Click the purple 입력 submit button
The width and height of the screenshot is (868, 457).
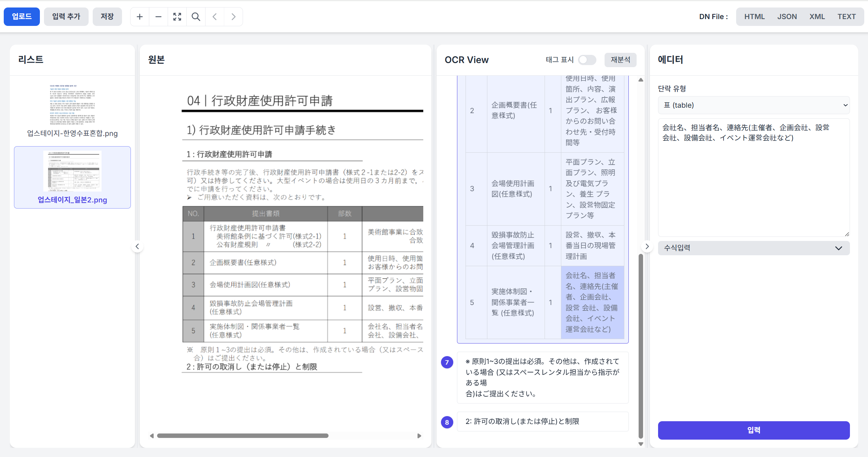click(x=754, y=430)
